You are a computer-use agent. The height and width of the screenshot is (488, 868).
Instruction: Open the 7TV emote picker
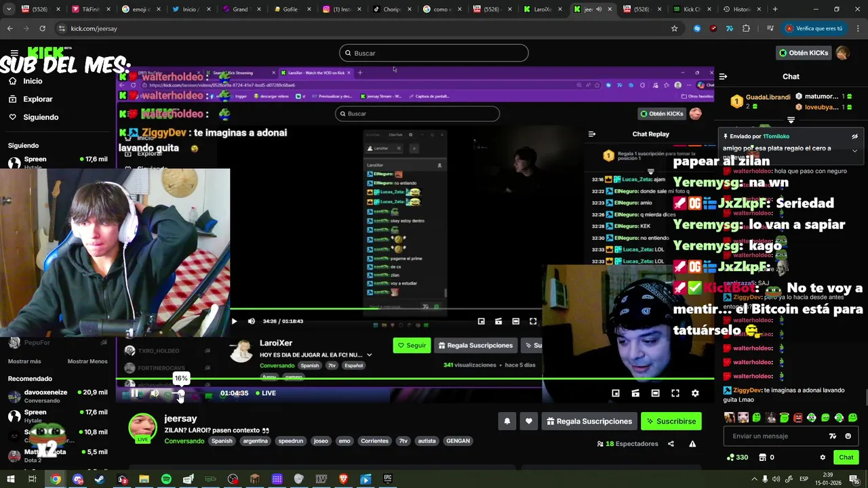(x=833, y=436)
